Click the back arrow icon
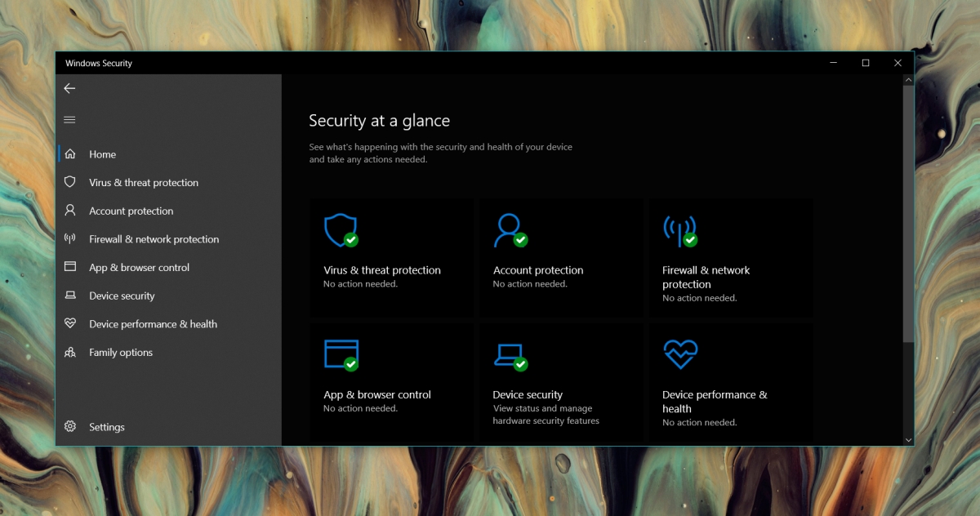Viewport: 980px width, 516px height. pos(69,88)
